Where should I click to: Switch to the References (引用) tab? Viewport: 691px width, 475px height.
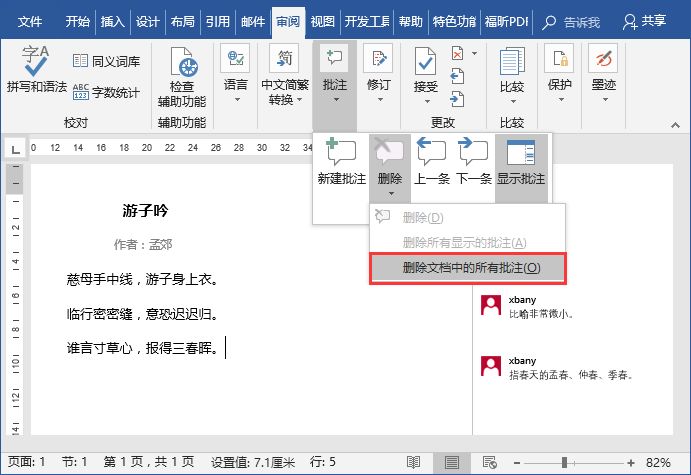218,22
